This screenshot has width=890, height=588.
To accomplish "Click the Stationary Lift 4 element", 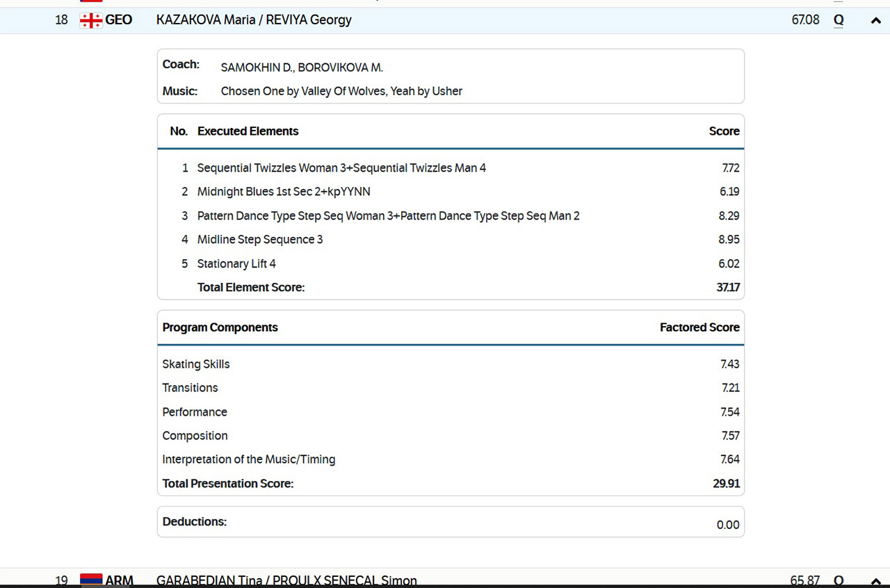I will 236,264.
